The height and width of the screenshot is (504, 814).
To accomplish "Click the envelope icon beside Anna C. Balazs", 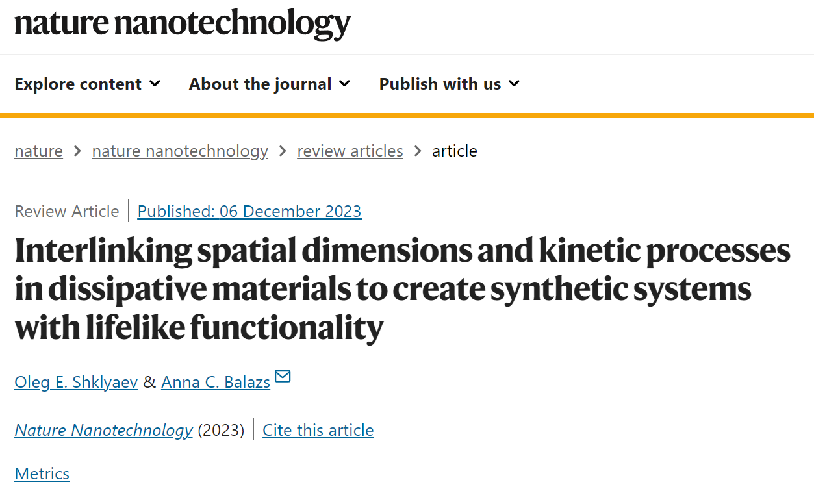I will (x=283, y=376).
